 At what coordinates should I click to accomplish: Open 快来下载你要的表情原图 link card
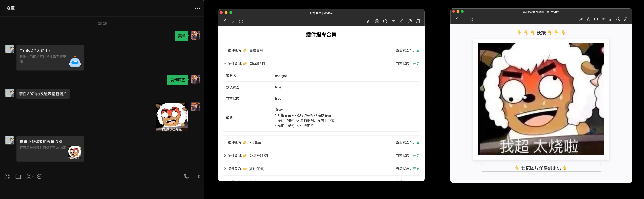[x=50, y=149]
